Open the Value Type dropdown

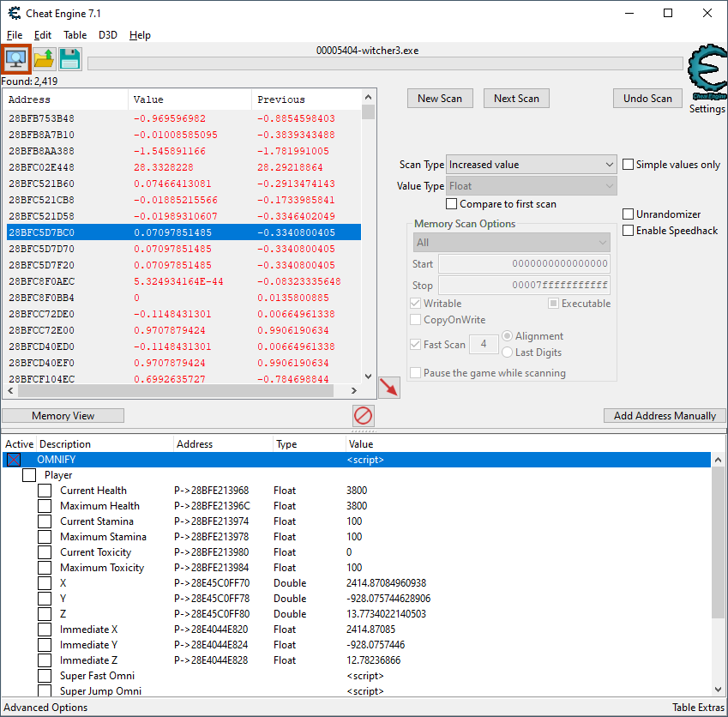(x=531, y=186)
